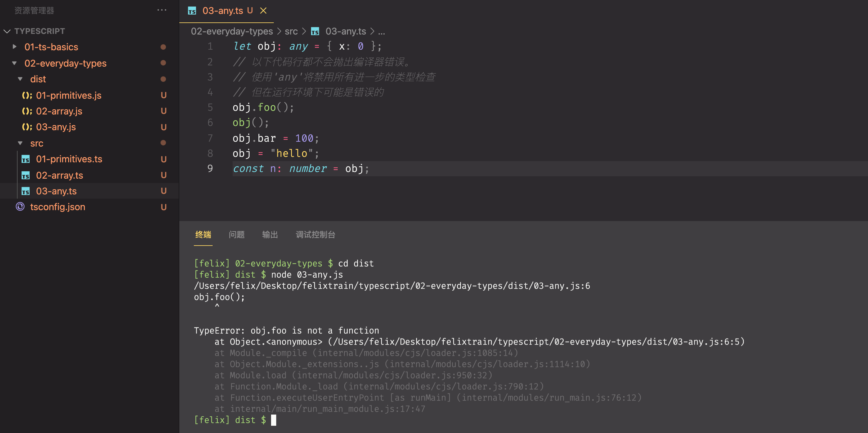Click loader.js:1085:14 stack trace link
The image size is (868, 433).
pyautogui.click(x=415, y=353)
